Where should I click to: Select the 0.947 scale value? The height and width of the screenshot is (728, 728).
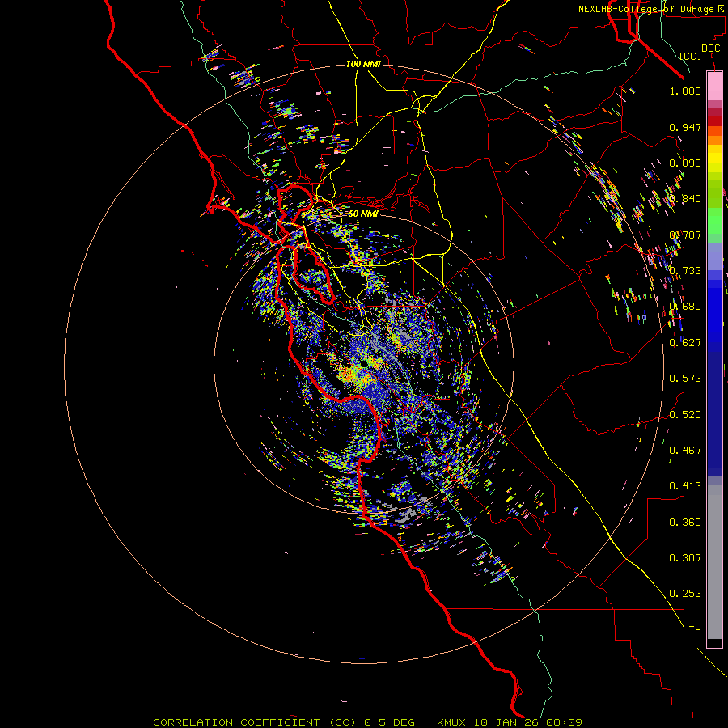pos(685,127)
